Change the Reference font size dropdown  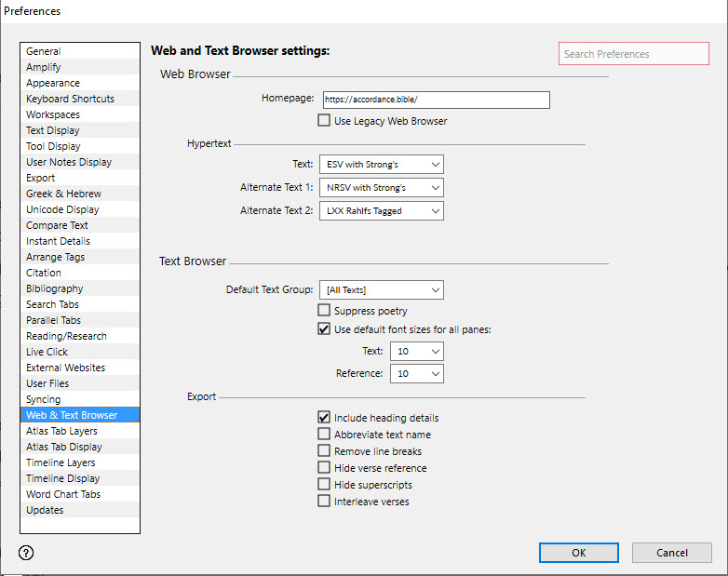click(416, 374)
